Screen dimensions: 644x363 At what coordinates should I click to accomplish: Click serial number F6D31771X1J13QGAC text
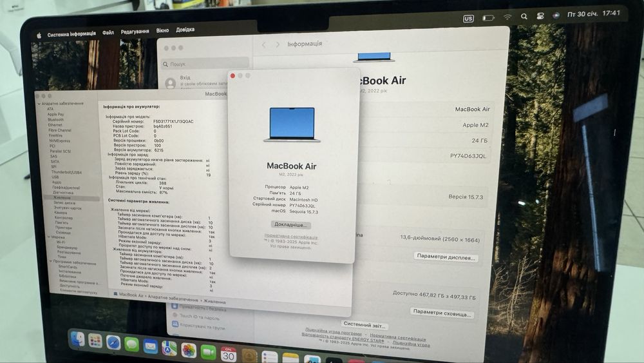point(173,122)
